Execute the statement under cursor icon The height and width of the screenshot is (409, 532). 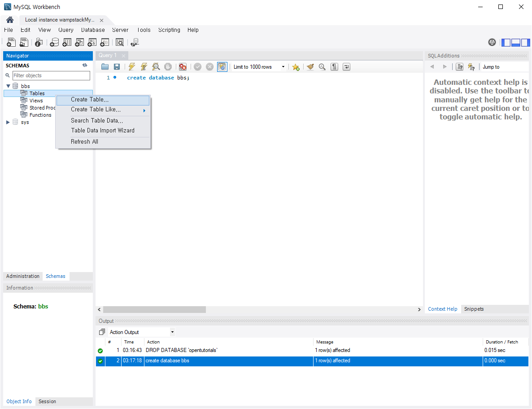[x=144, y=66]
